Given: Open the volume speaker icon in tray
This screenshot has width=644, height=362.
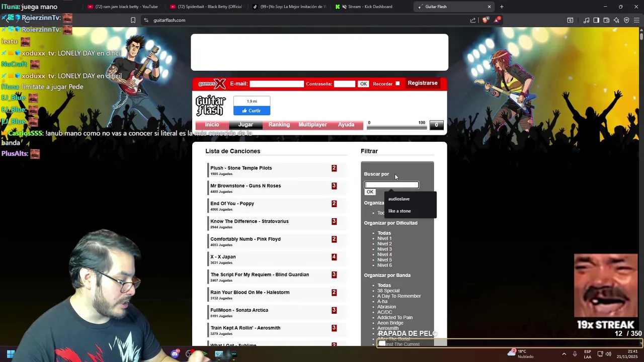Looking at the screenshot, I should click(608, 354).
